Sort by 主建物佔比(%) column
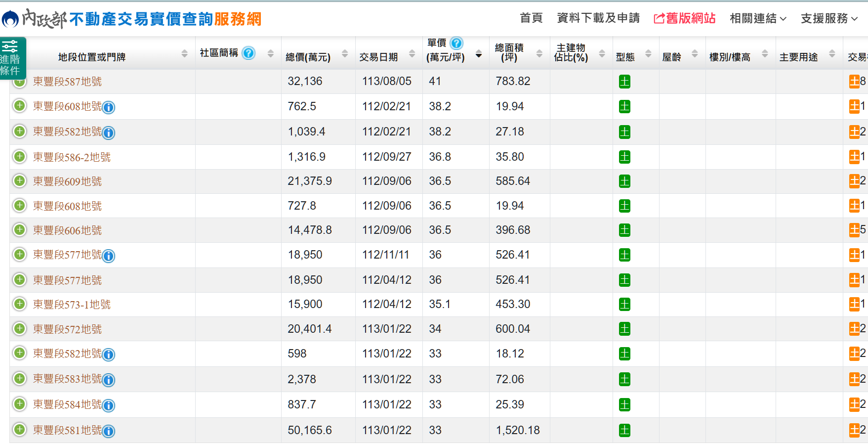The width and height of the screenshot is (868, 445). tap(602, 53)
